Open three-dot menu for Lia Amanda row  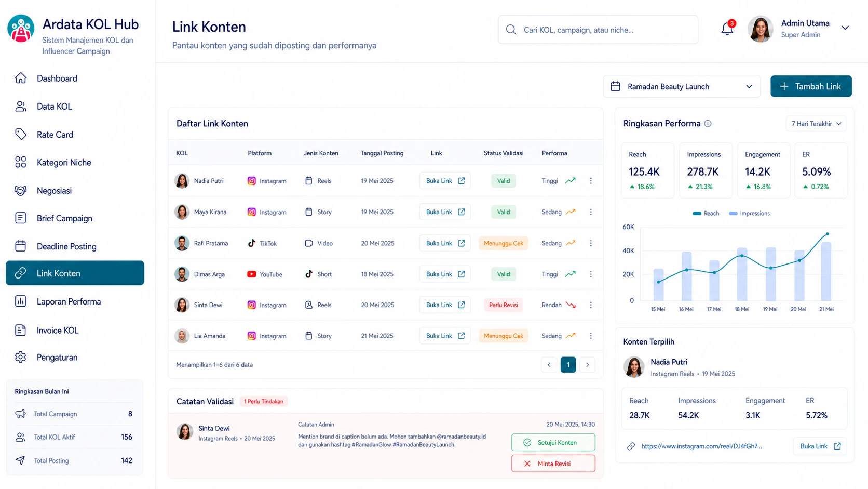coord(591,336)
